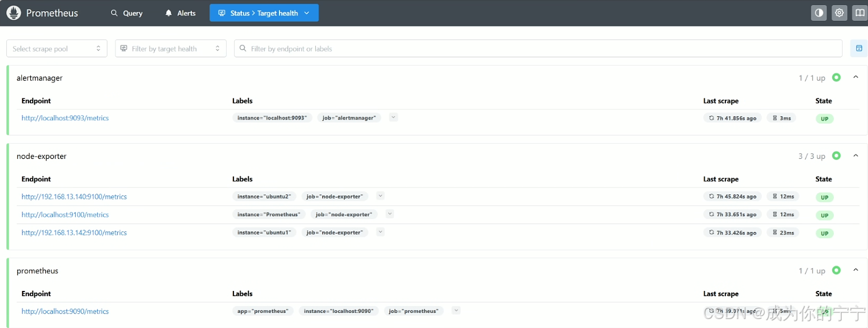Open the Status > Target health menu
This screenshot has width=868, height=328.
[264, 13]
